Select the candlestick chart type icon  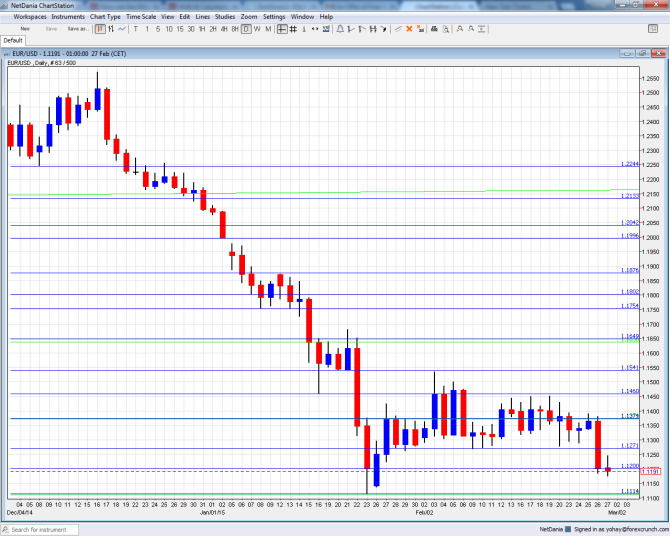pyautogui.click(x=100, y=29)
